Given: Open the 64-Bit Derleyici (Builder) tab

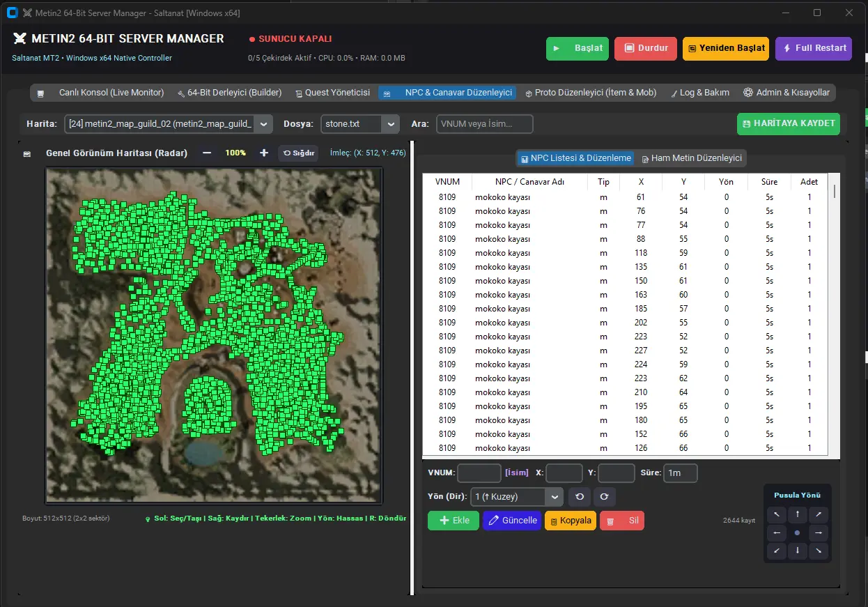Looking at the screenshot, I should pyautogui.click(x=229, y=93).
